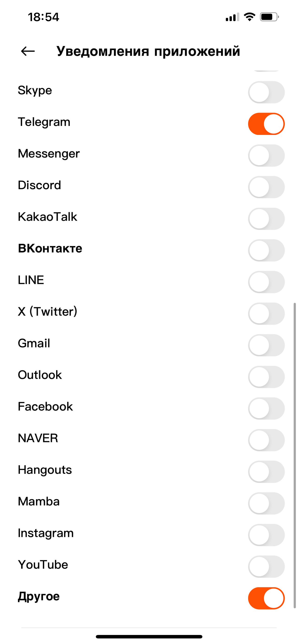
Task: Turn on X (Twitter) notifications
Action: [266, 313]
